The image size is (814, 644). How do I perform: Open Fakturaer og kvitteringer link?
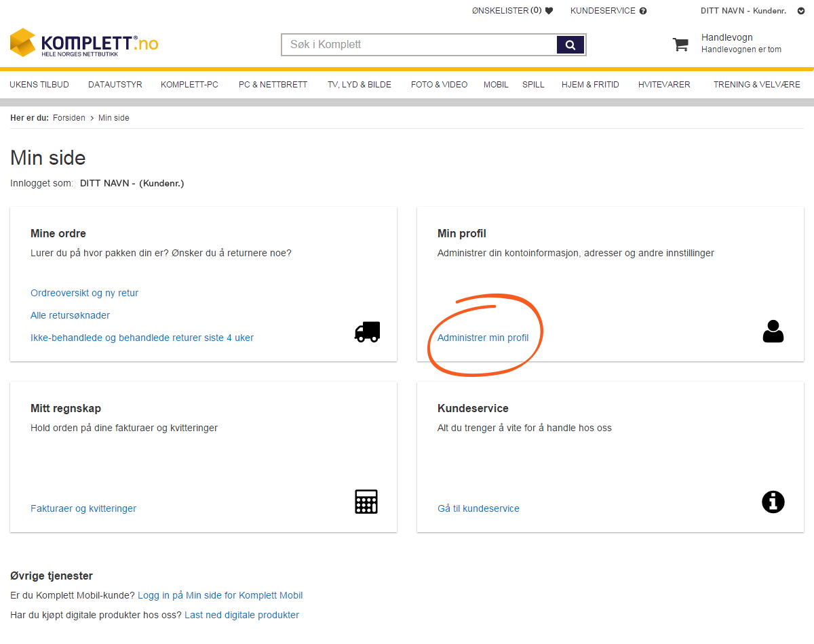click(x=83, y=508)
